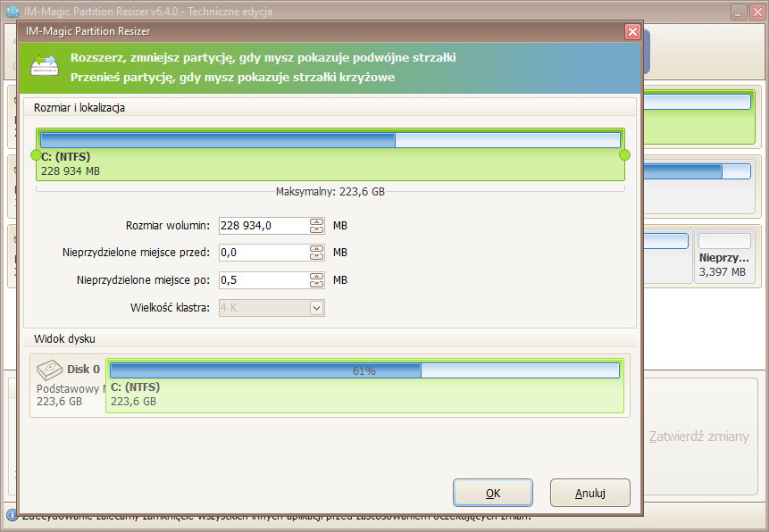Screen dimensions: 769x532
Task: Click the OK button
Action: pyautogui.click(x=492, y=493)
